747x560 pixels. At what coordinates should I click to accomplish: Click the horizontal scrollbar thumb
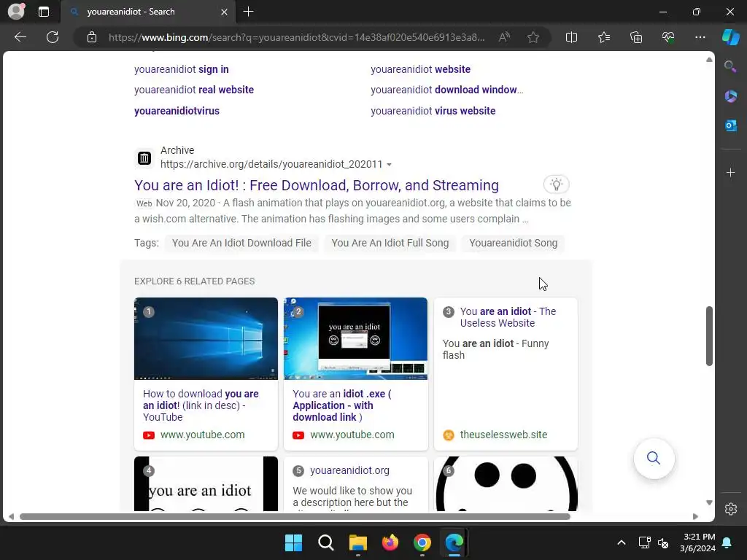pyautogui.click(x=295, y=517)
